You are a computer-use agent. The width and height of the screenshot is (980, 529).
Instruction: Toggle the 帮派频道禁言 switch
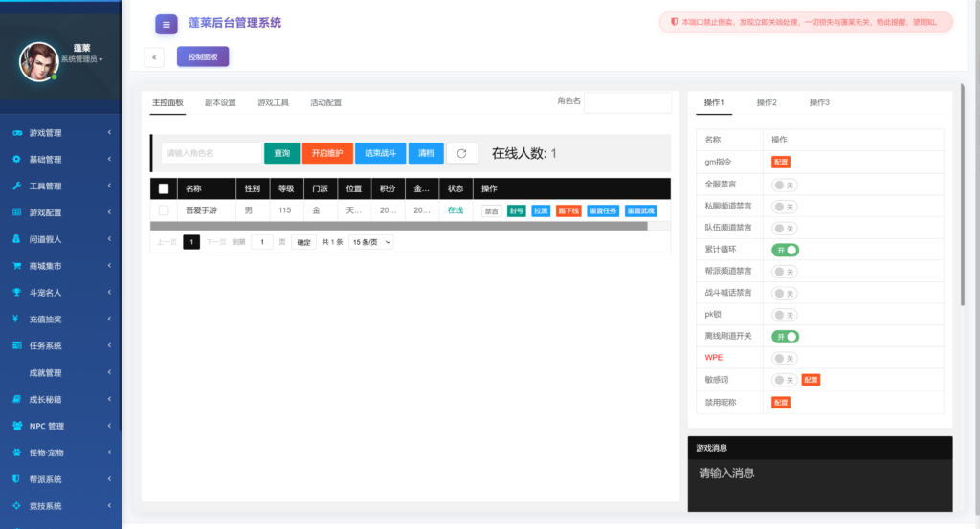[x=785, y=272]
